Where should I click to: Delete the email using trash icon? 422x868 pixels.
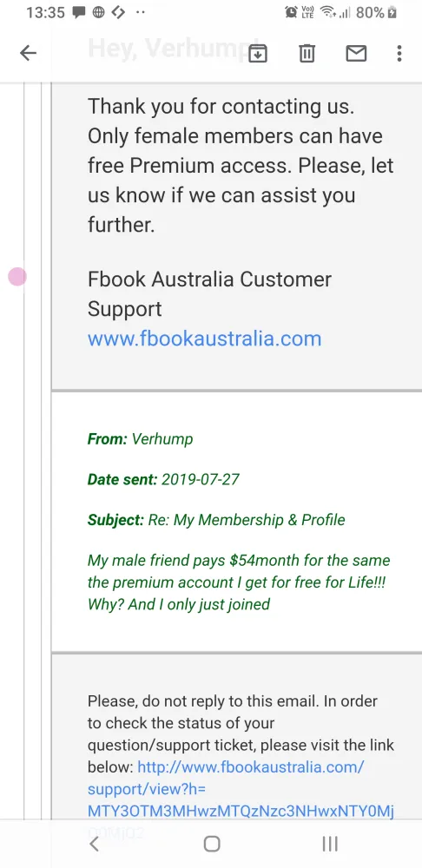click(307, 53)
